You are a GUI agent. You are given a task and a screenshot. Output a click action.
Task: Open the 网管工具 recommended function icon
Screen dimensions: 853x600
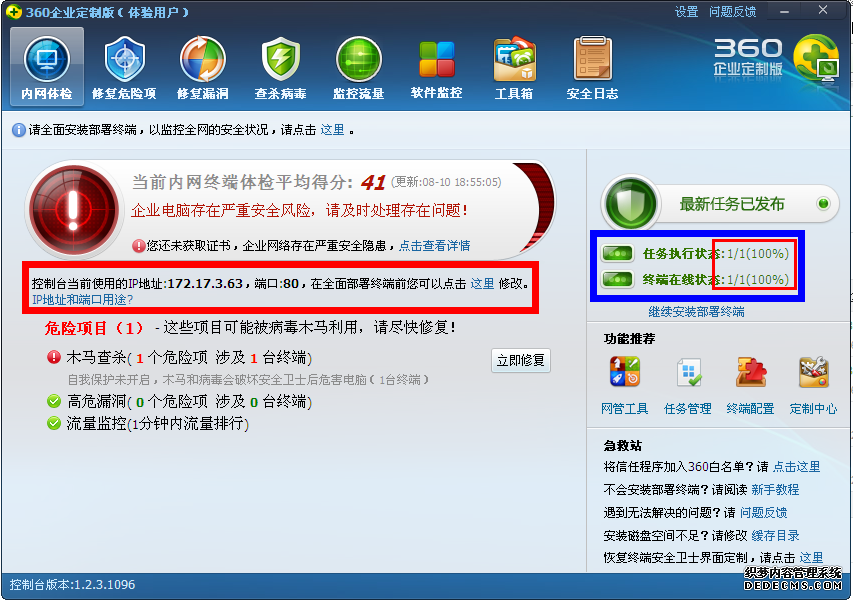[x=625, y=372]
